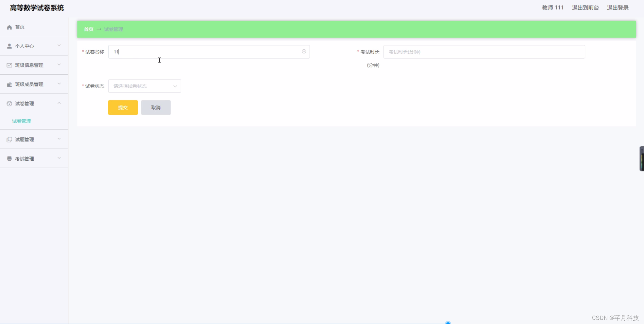Viewport: 644px width, 324px height.
Task: Select the 班级成员管理 members icon
Action: [x=9, y=84]
